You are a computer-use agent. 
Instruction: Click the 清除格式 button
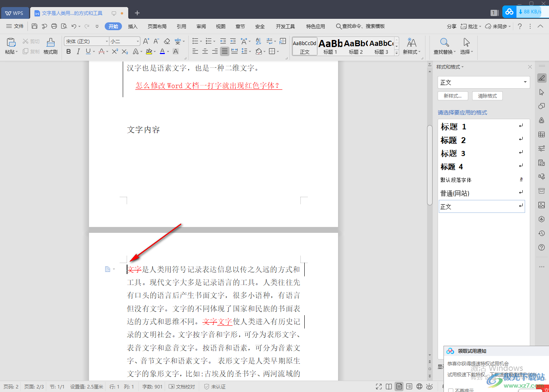coord(487,96)
